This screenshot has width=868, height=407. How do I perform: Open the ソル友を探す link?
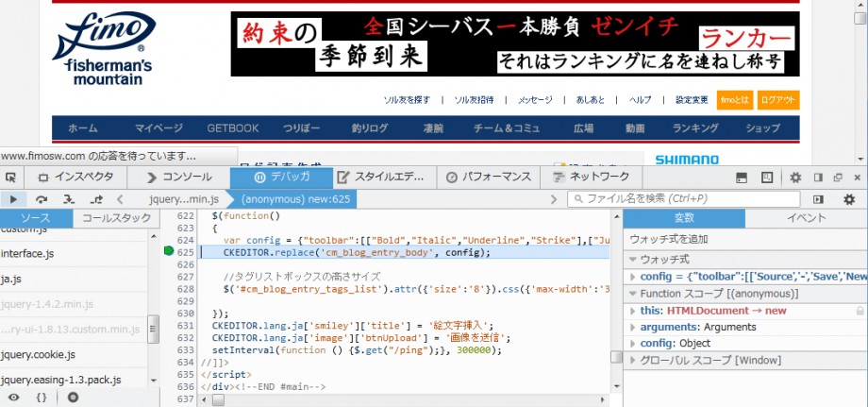pyautogui.click(x=407, y=100)
